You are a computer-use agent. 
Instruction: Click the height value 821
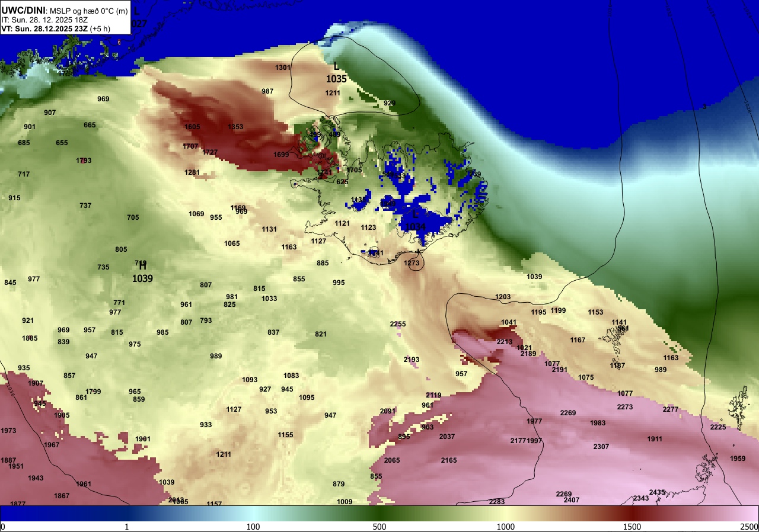coord(321,334)
